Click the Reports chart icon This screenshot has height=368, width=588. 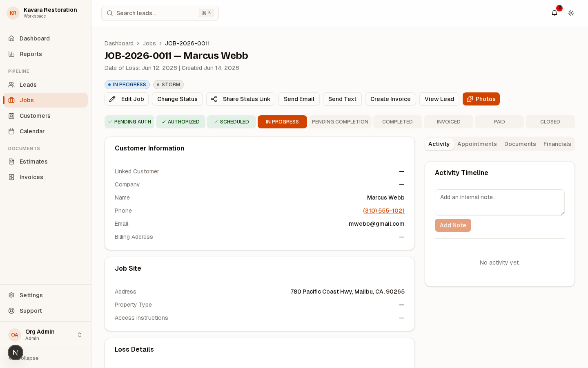[x=11, y=54]
